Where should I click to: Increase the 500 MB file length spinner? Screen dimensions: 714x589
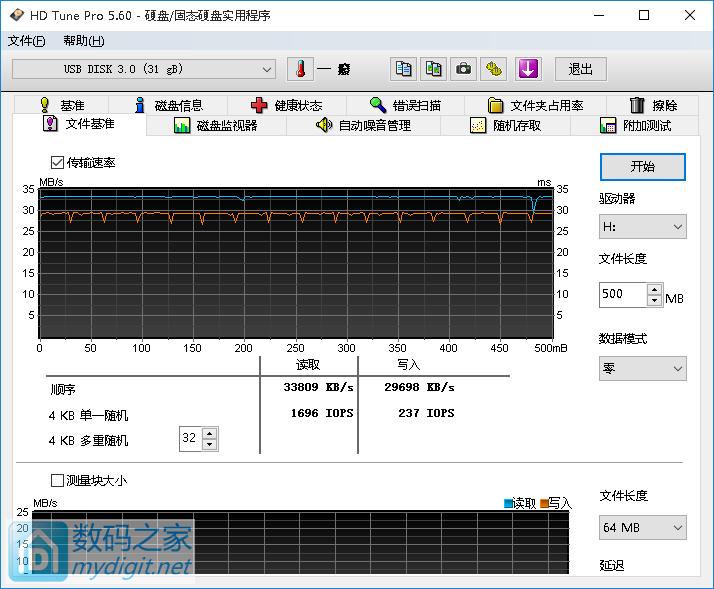point(654,289)
